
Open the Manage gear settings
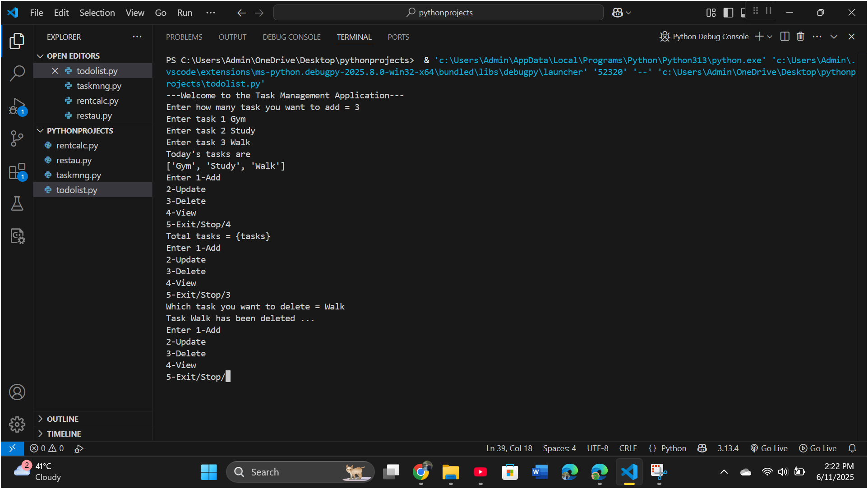pyautogui.click(x=17, y=424)
